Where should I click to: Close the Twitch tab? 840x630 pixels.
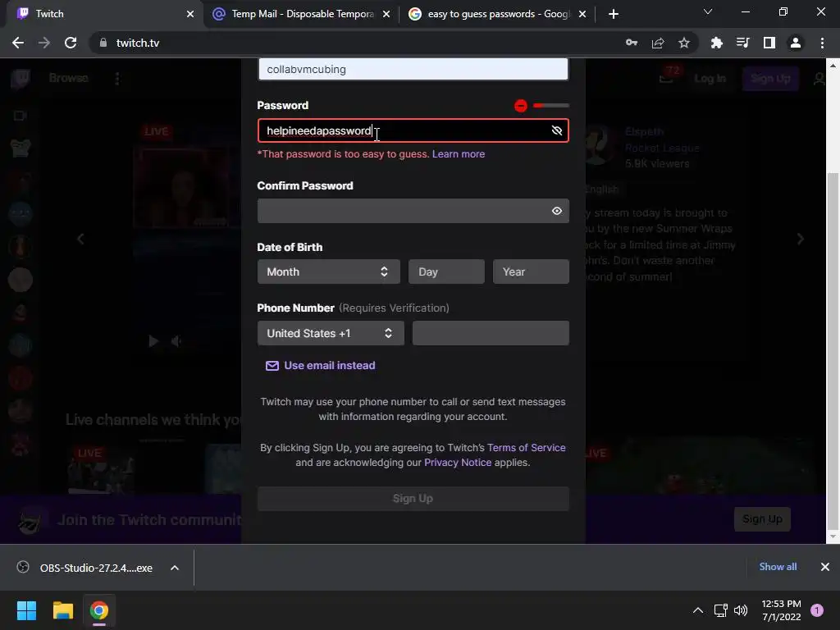[x=190, y=14]
